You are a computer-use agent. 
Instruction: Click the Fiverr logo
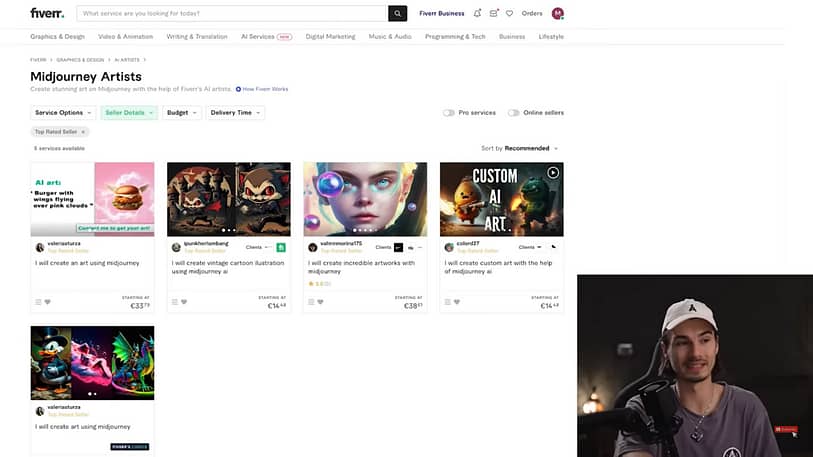(x=47, y=13)
